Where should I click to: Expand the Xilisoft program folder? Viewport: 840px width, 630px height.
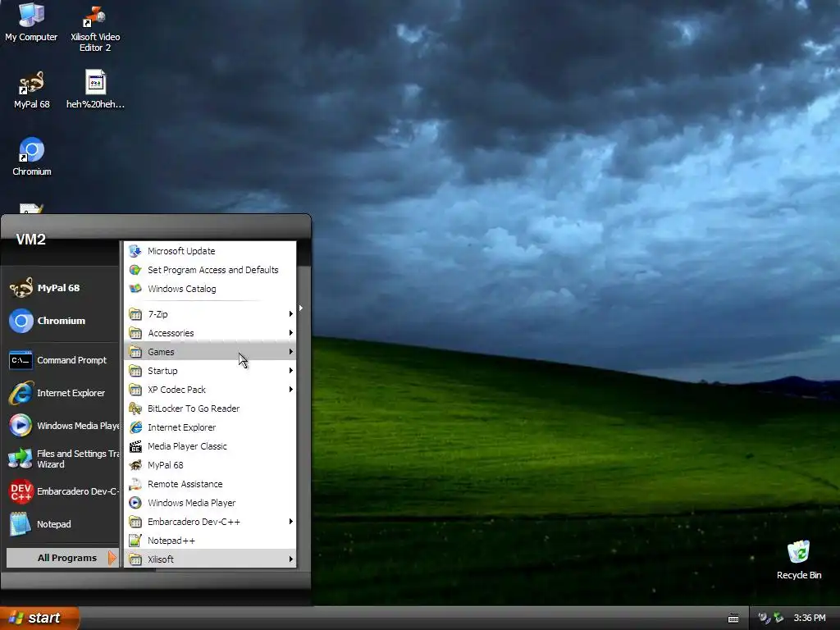pyautogui.click(x=210, y=559)
